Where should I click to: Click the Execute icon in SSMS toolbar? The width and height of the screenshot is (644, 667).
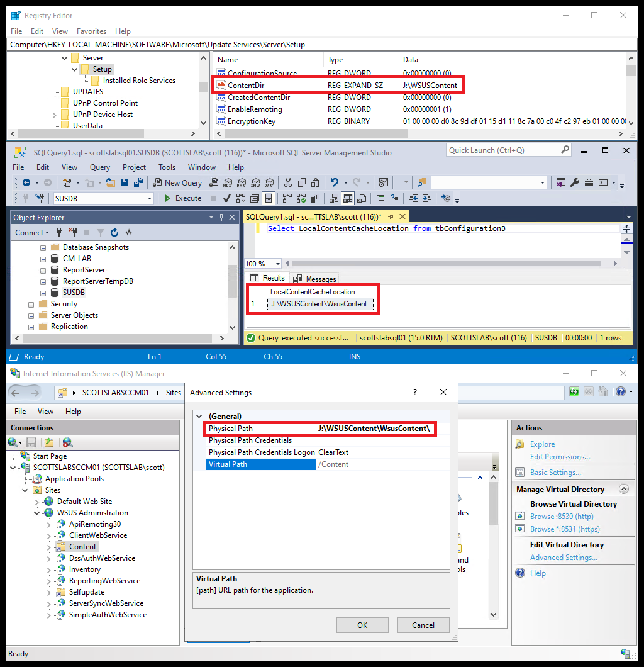[167, 198]
